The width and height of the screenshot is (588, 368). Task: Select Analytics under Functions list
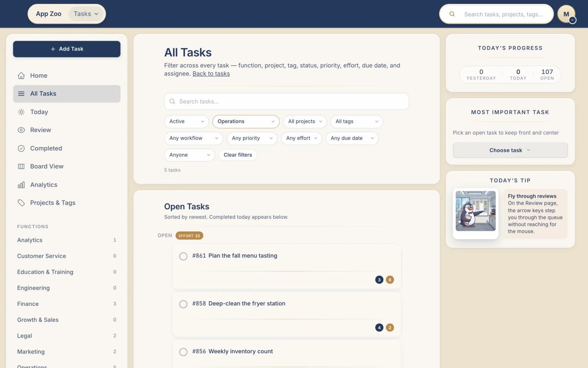pos(67,240)
